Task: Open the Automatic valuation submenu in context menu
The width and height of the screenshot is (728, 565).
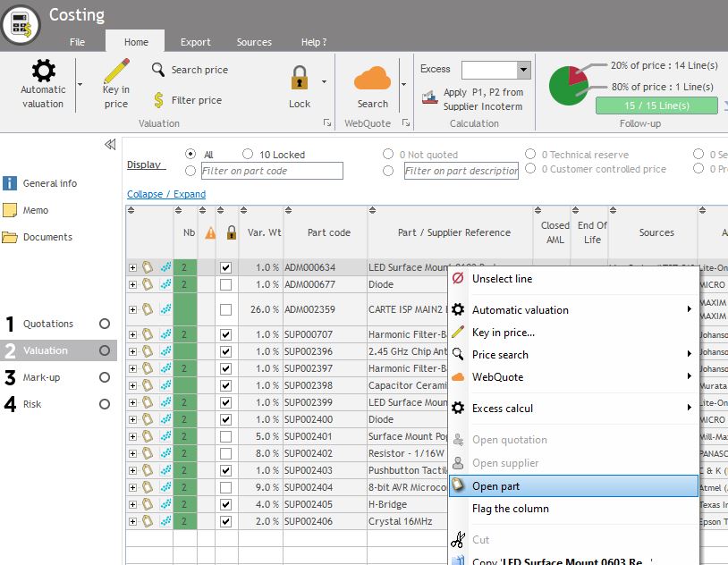Action: coord(572,310)
